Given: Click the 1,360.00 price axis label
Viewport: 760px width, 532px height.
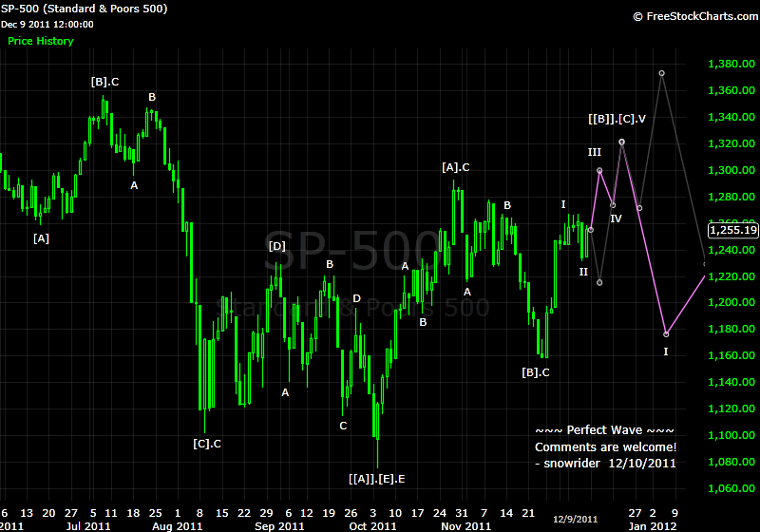Looking at the screenshot, I should (731, 90).
